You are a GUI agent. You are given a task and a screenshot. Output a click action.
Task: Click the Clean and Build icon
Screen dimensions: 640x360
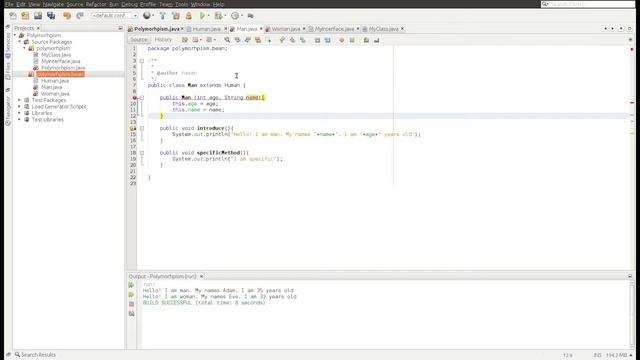176,16
